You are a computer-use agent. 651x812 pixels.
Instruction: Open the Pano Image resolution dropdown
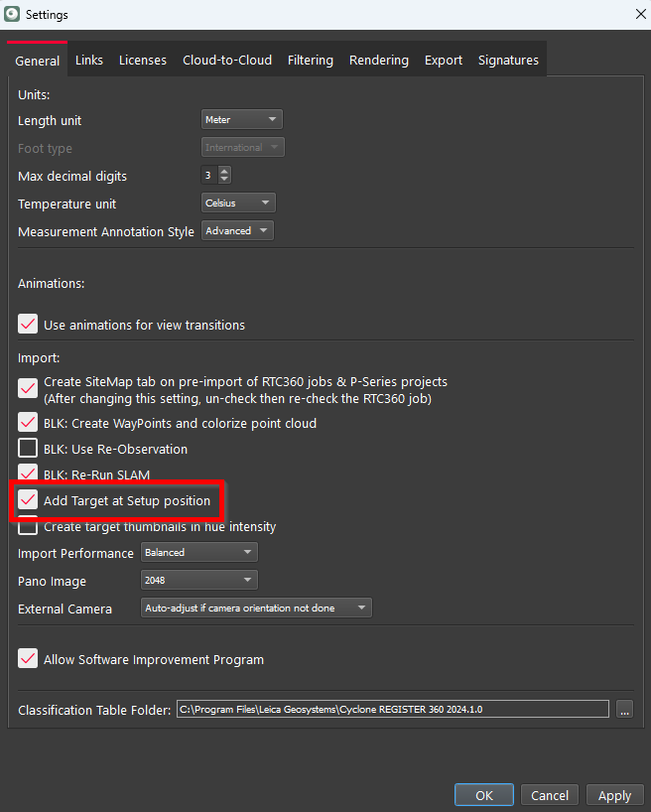(x=199, y=581)
